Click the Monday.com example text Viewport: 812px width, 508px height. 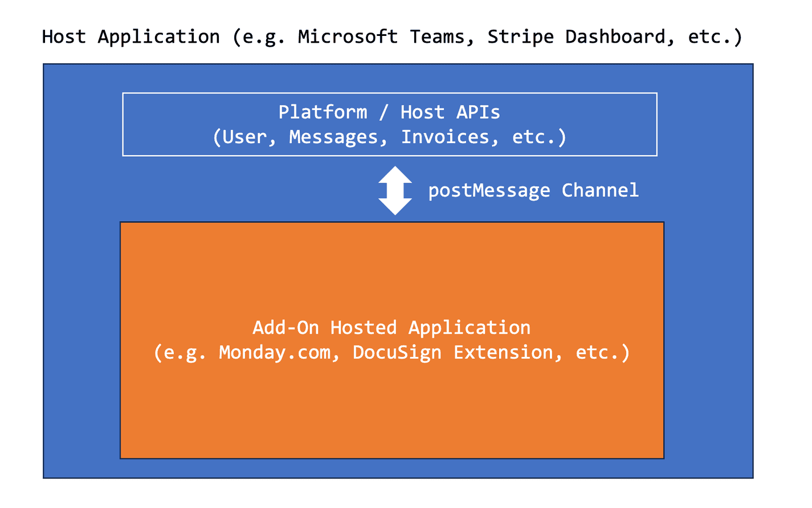tap(276, 352)
